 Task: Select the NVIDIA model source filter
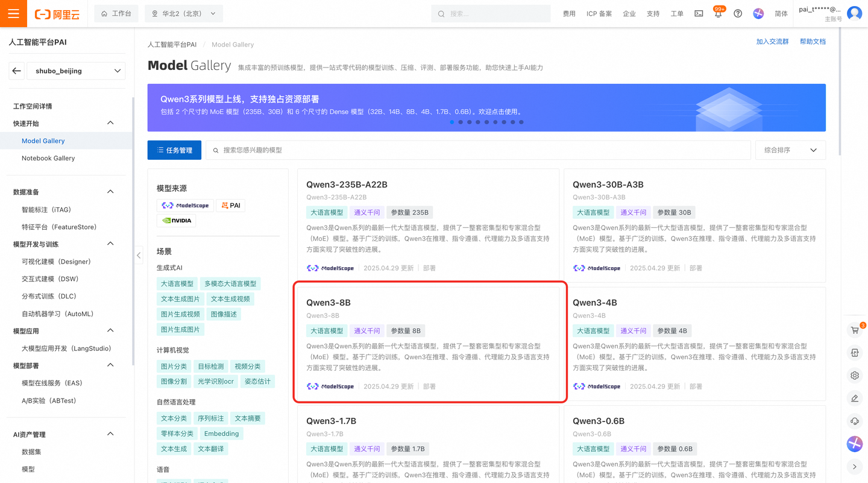[175, 220]
